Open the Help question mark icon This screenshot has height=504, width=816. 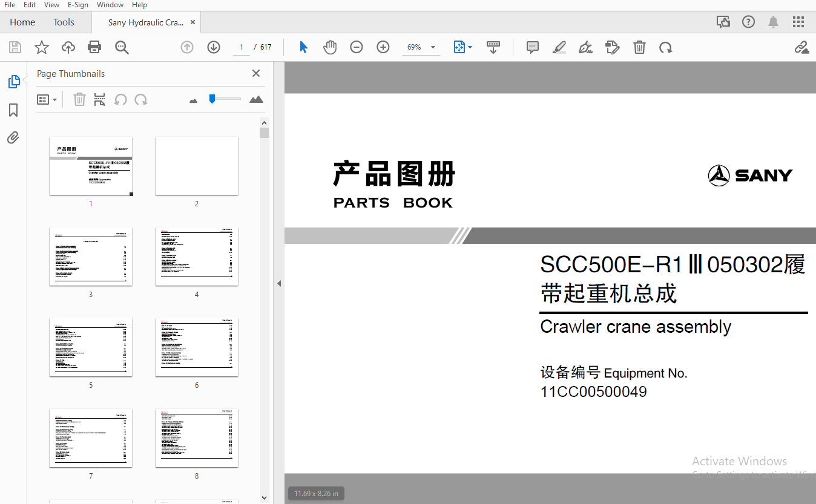point(749,22)
